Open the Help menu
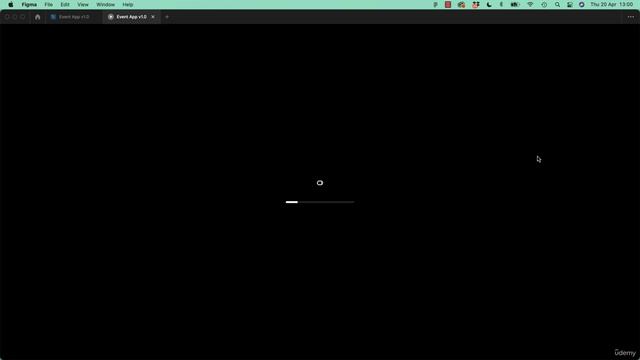The width and height of the screenshot is (640, 360). [x=128, y=4]
